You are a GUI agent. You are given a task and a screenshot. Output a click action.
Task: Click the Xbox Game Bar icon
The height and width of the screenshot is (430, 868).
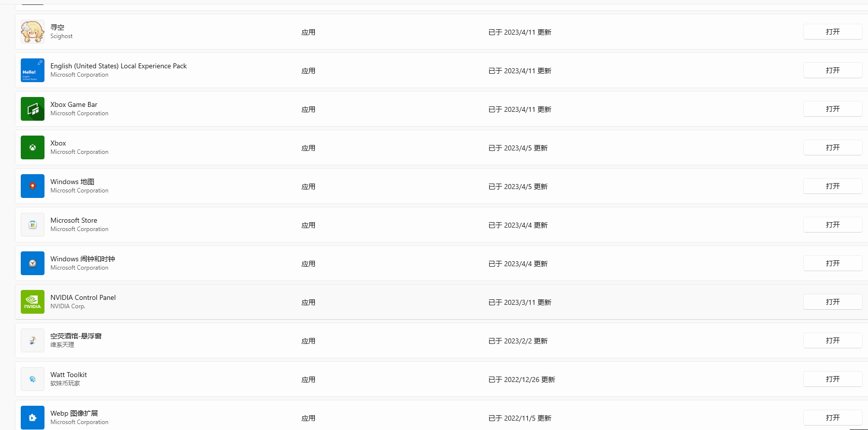coord(32,109)
